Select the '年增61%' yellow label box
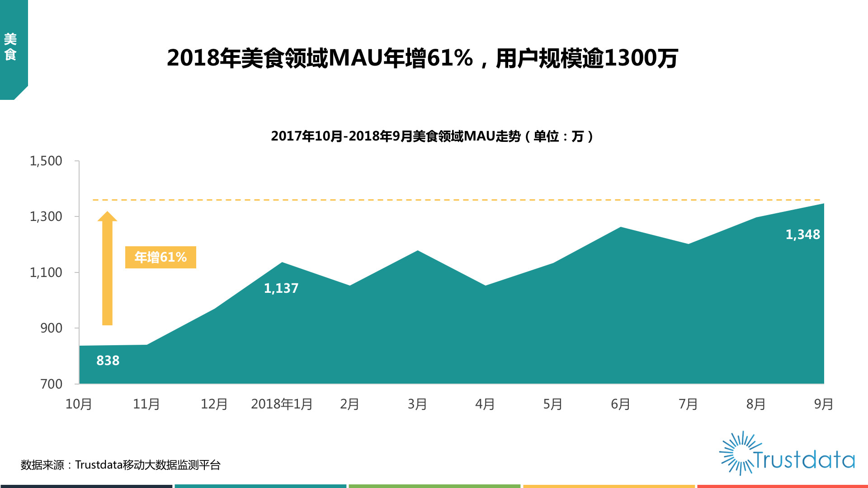 click(160, 257)
